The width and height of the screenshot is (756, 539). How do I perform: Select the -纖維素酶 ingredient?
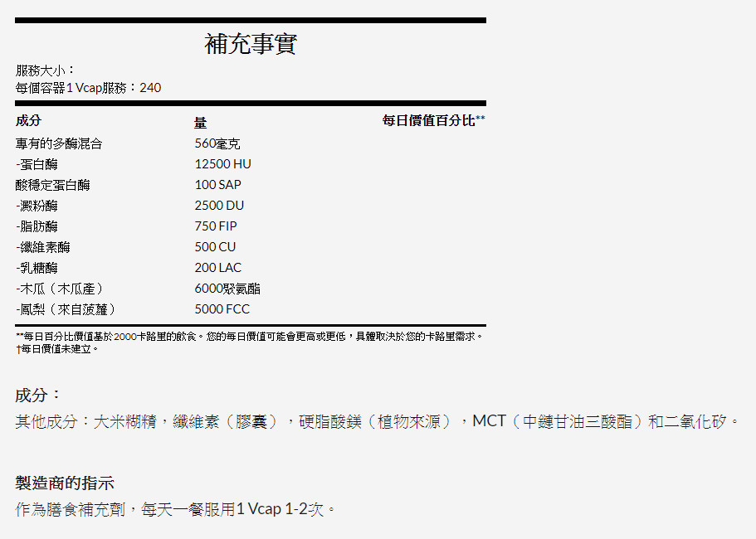43,247
